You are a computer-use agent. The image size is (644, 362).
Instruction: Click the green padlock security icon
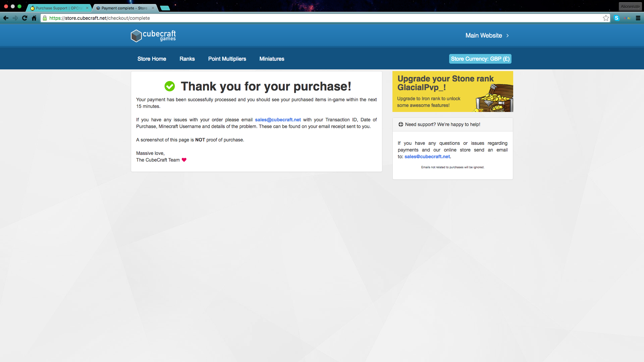(x=45, y=18)
